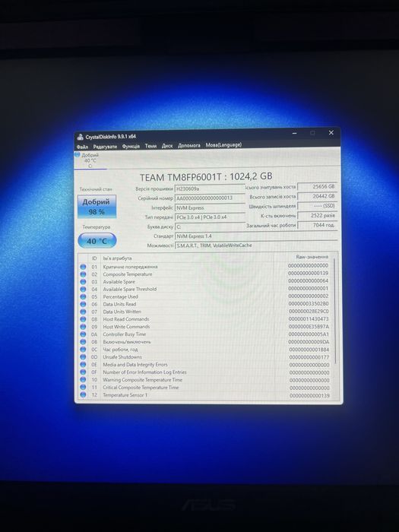Click the status icon for Percentage Used
Screen dimensions: 399x532
click(x=83, y=297)
